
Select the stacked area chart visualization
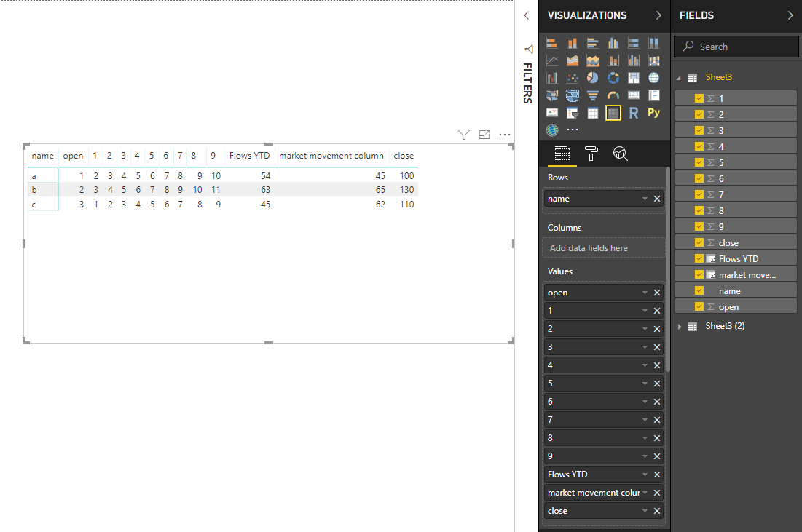593,61
